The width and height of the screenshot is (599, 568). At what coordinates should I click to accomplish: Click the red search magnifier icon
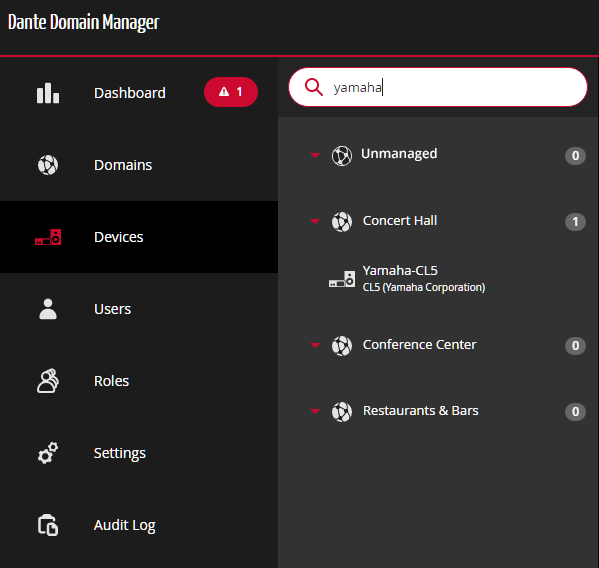click(314, 87)
